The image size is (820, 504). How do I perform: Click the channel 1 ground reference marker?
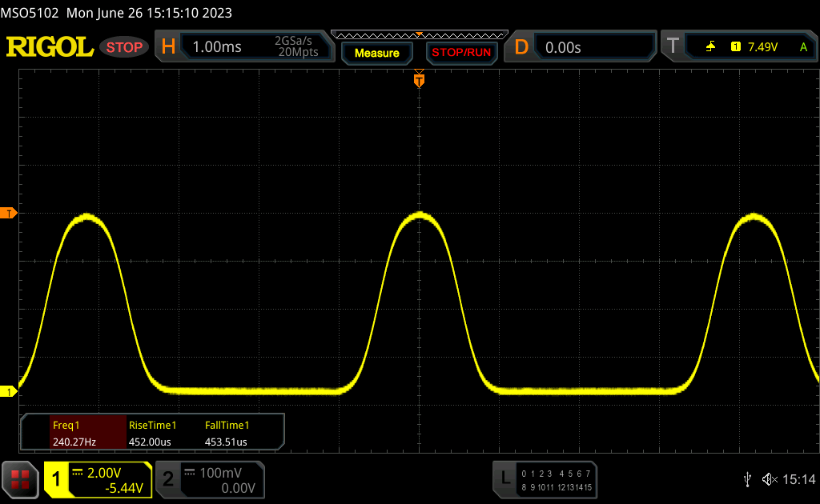(x=9, y=391)
